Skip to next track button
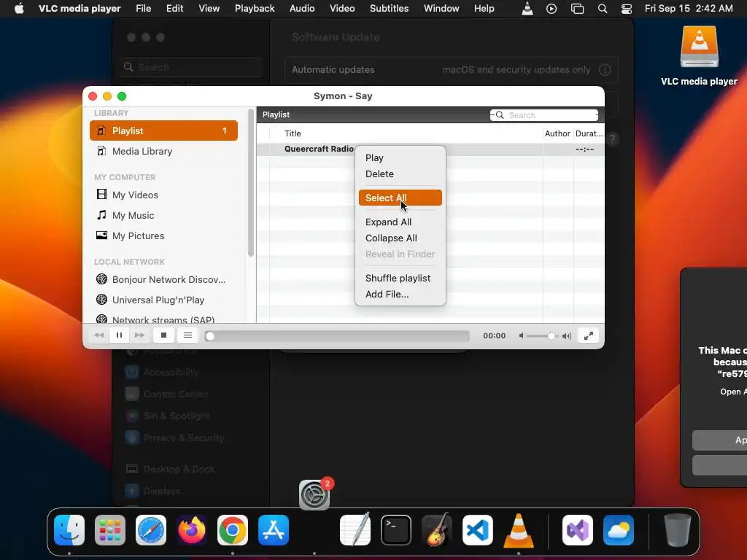 pyautogui.click(x=139, y=335)
